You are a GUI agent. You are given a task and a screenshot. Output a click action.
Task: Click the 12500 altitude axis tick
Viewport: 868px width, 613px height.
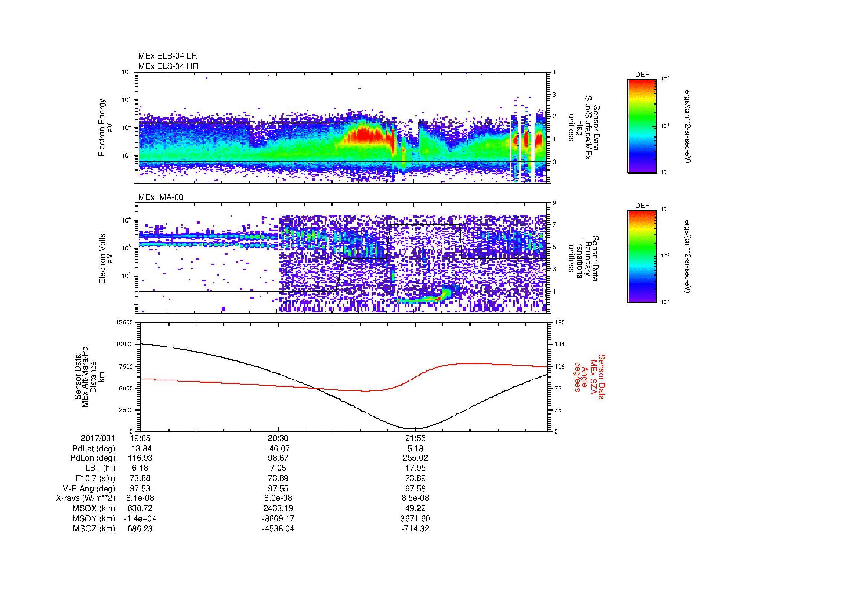(125, 322)
